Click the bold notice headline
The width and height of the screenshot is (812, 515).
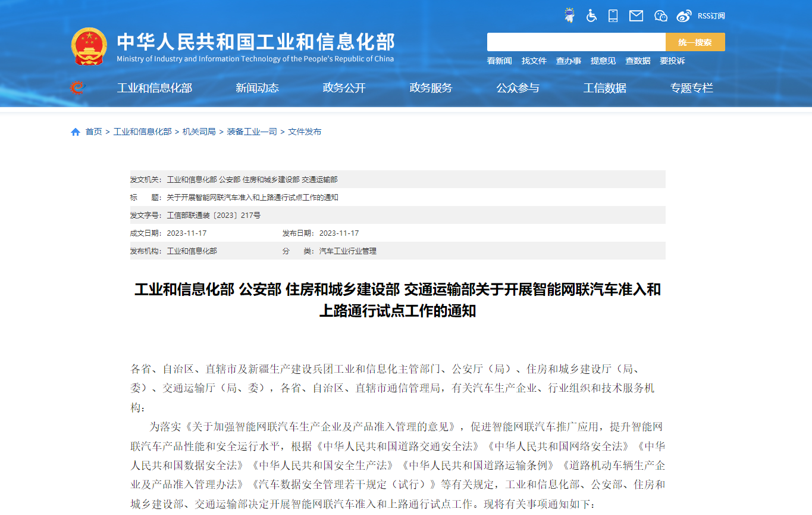(x=397, y=300)
